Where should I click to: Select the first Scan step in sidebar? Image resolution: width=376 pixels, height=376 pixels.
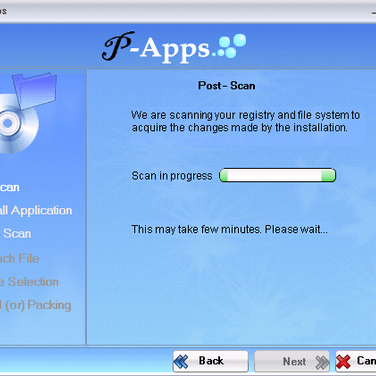click(10, 187)
